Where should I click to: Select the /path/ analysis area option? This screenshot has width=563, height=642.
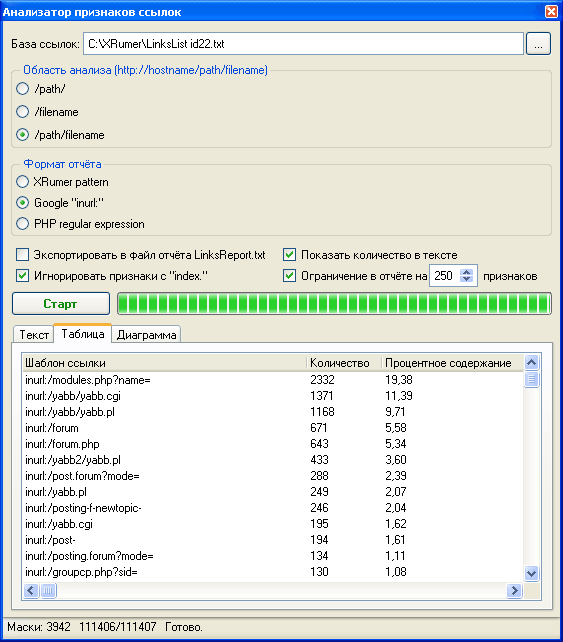coord(23,88)
